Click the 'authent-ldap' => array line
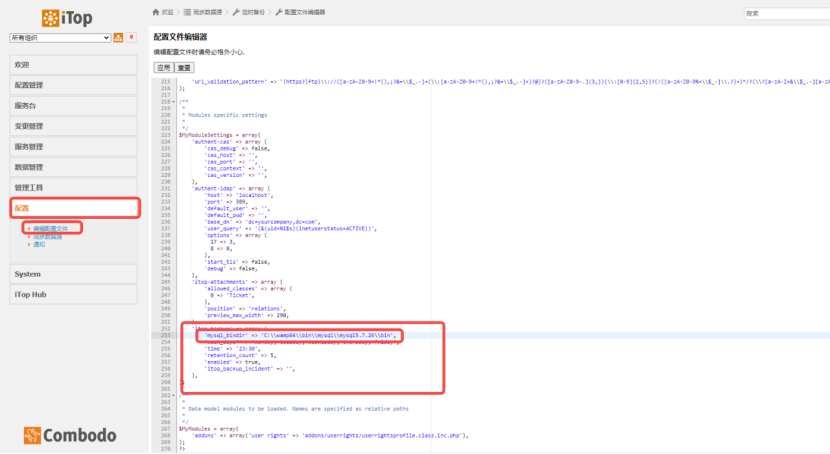Screen dimensions: 830x454 click(x=231, y=188)
